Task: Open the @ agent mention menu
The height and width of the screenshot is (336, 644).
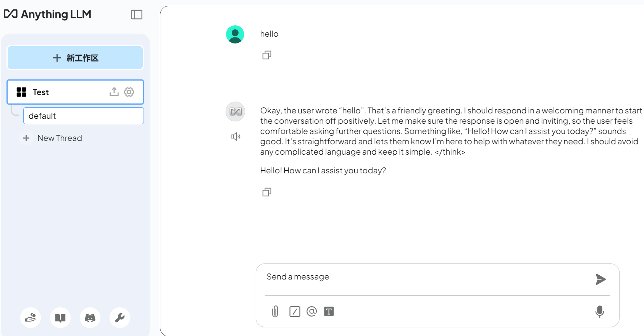Action: [x=312, y=312]
